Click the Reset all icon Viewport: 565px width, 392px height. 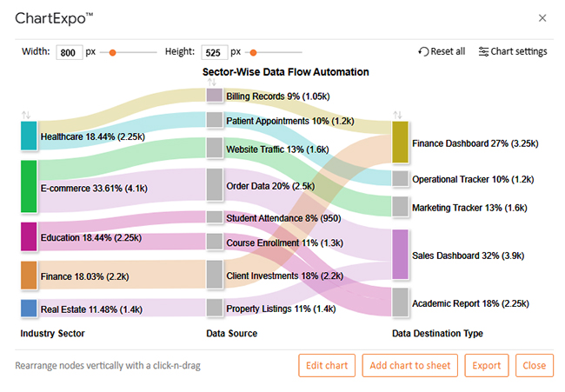coord(423,52)
